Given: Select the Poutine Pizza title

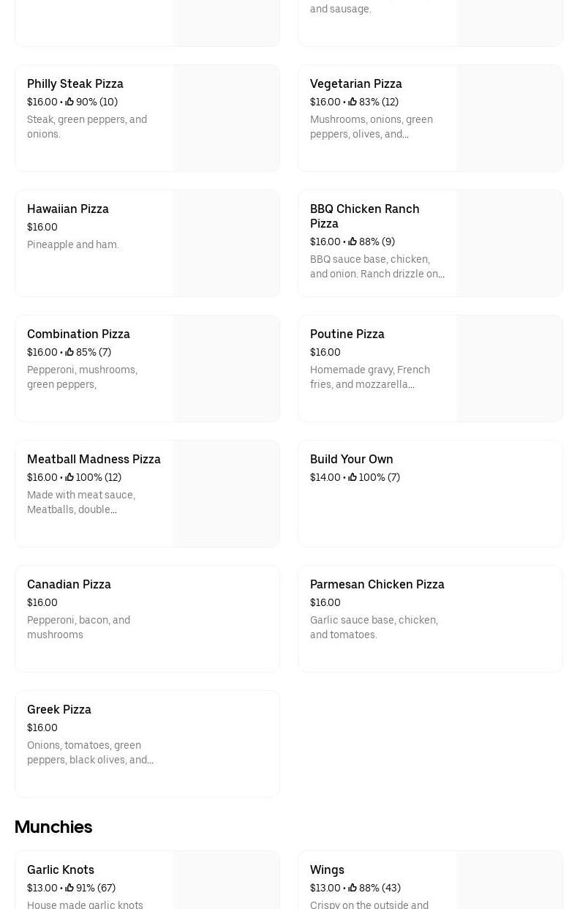Looking at the screenshot, I should pyautogui.click(x=347, y=334).
